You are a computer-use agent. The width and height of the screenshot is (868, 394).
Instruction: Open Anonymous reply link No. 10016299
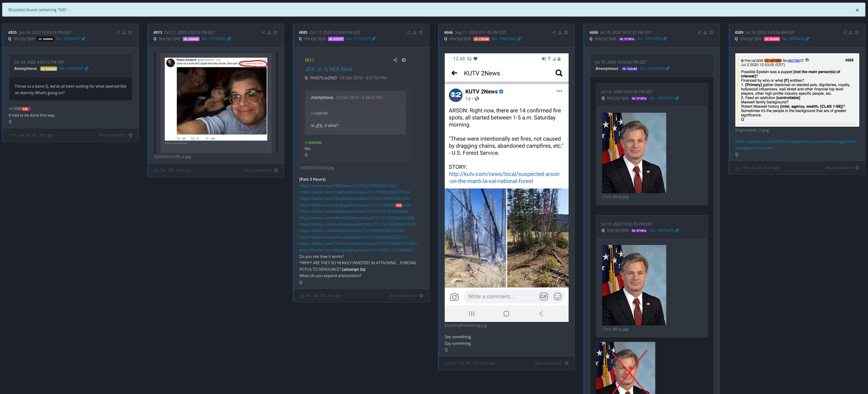[655, 68]
